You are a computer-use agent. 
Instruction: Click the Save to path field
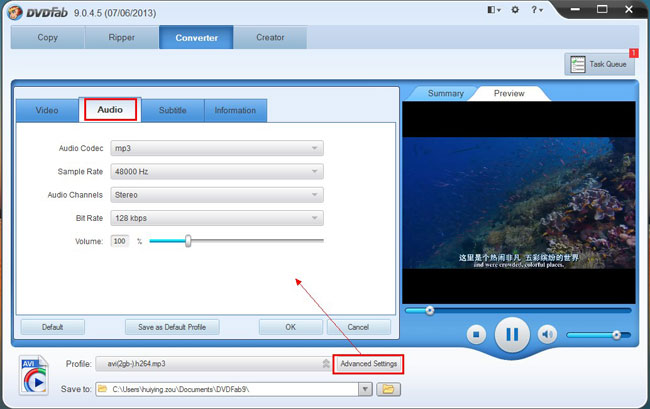[x=227, y=389]
